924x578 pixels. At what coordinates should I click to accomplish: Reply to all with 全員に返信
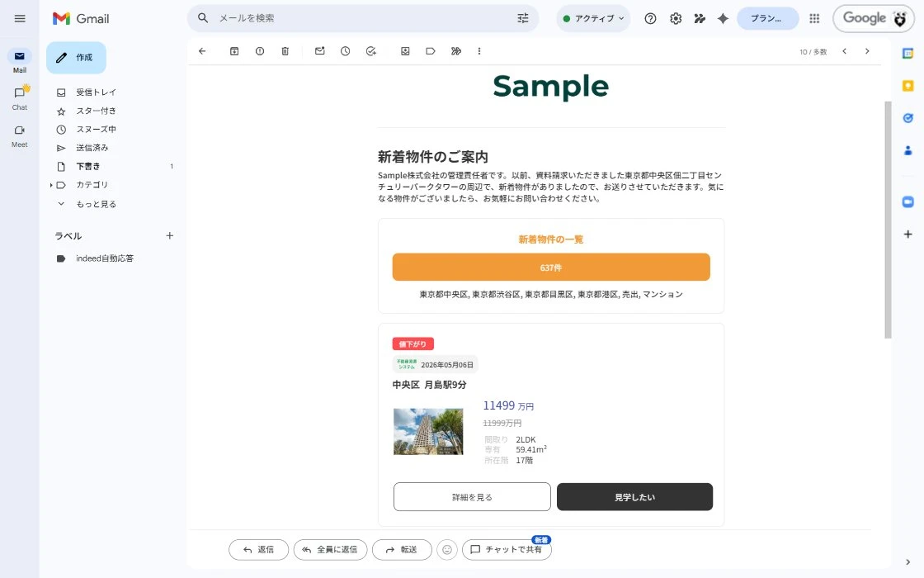point(331,550)
